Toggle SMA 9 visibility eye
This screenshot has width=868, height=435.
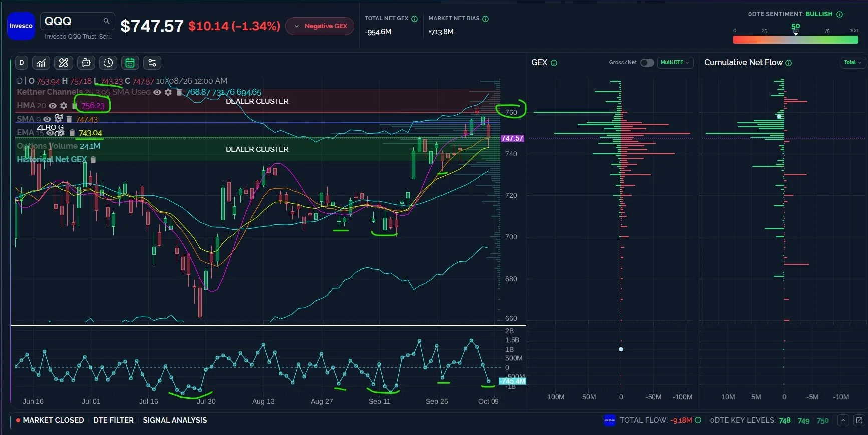(47, 119)
